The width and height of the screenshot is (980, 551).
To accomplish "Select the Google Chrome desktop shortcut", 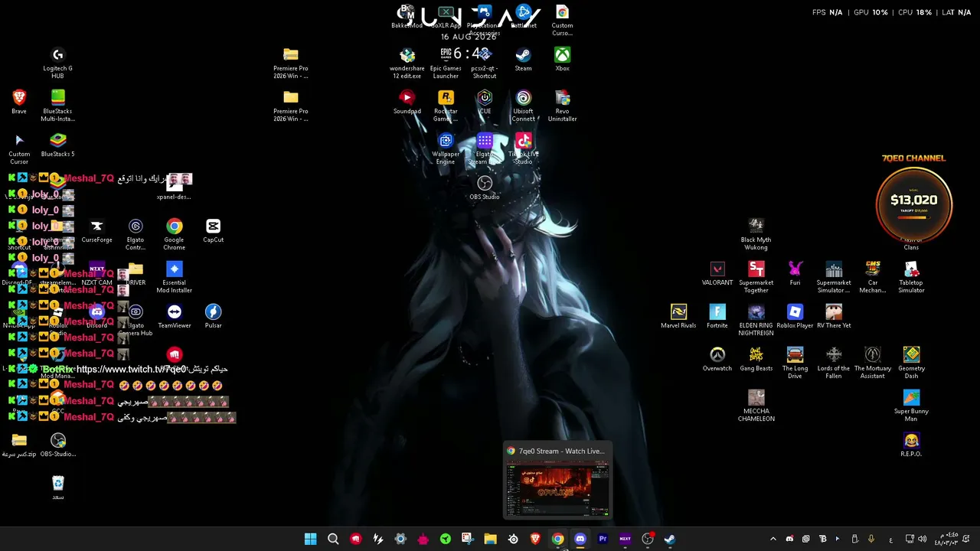I will click(174, 234).
